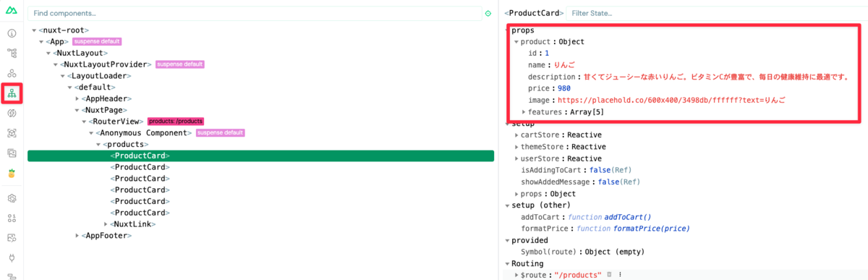Viewport: 868px width, 280px height.
Task: Collapse the NuxtLayoutProvider node arrow
Action: pyautogui.click(x=56, y=64)
